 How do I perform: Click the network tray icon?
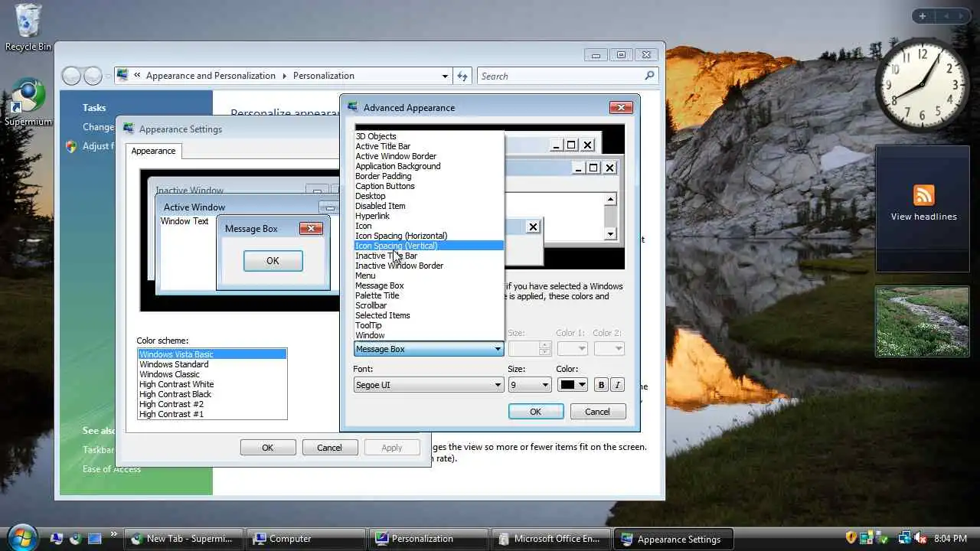905,538
